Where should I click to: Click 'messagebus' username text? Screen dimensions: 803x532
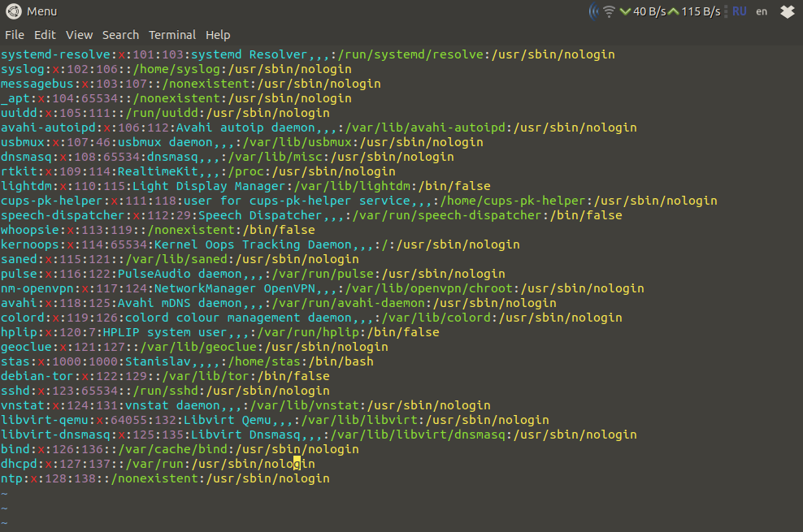37,84
